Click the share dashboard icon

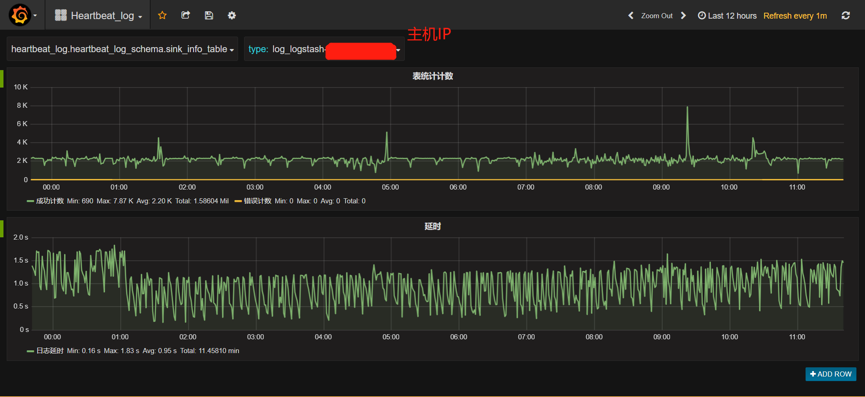185,15
